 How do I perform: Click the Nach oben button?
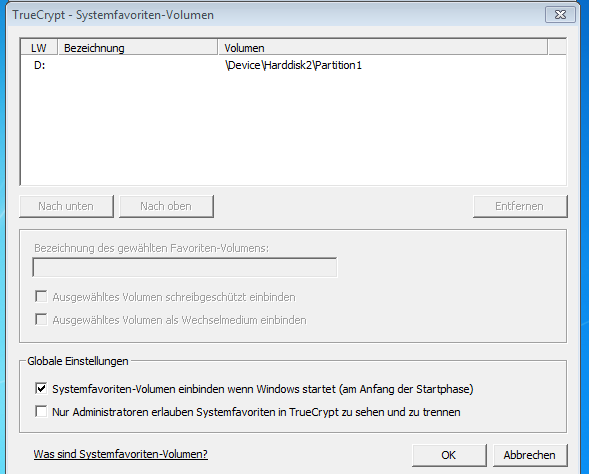166,206
